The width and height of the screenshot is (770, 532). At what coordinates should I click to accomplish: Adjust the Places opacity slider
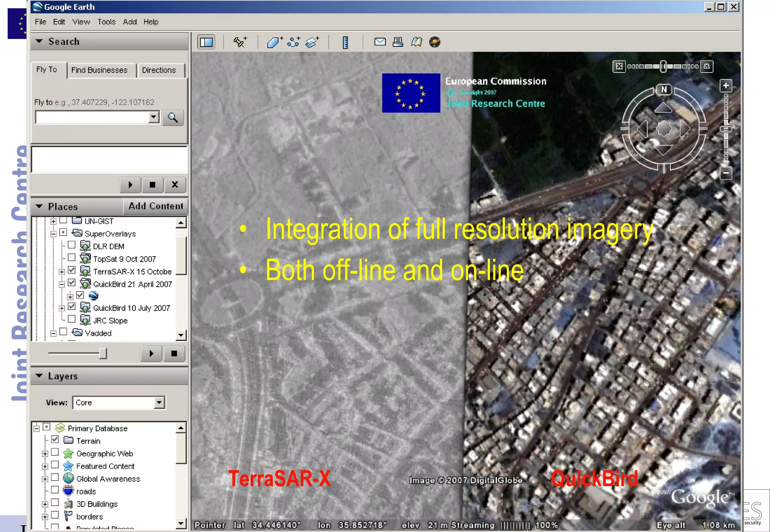tap(103, 353)
